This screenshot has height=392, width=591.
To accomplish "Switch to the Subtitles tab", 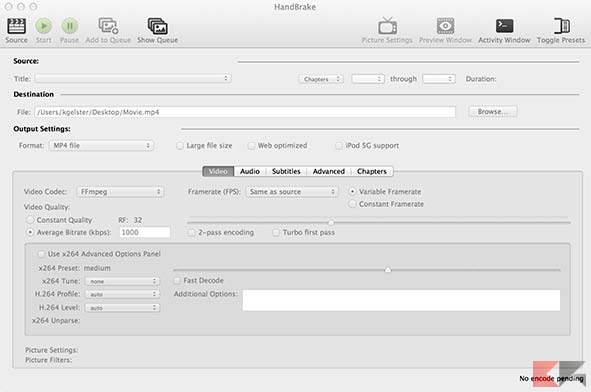I will click(286, 171).
